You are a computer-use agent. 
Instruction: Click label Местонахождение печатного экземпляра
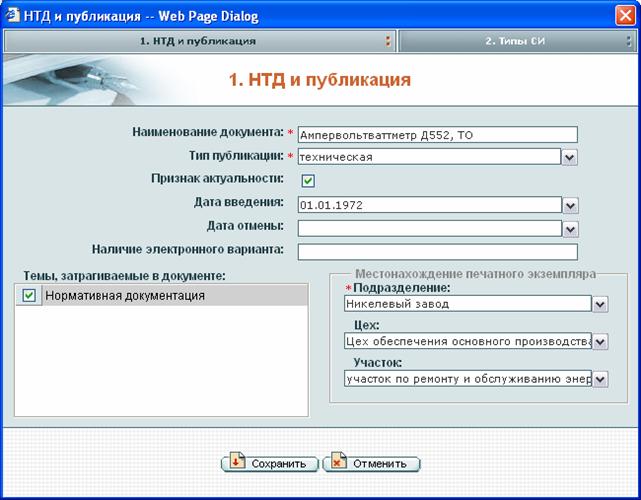click(x=475, y=274)
